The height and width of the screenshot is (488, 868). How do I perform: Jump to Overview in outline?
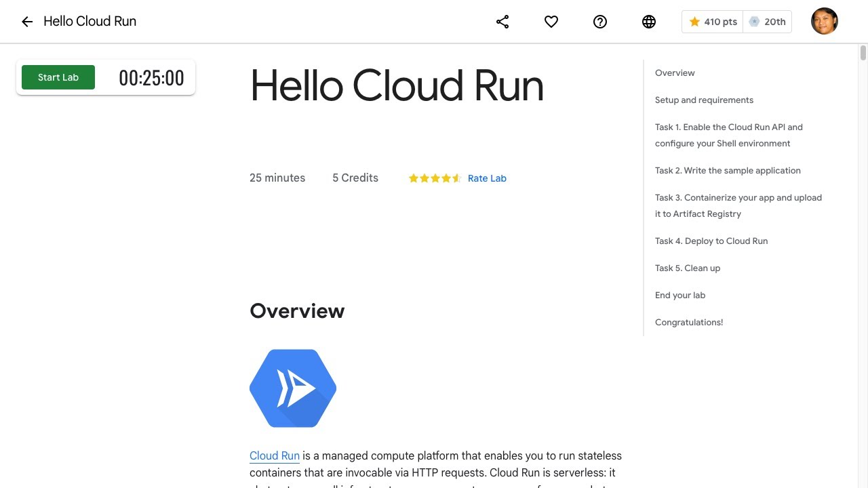[675, 73]
